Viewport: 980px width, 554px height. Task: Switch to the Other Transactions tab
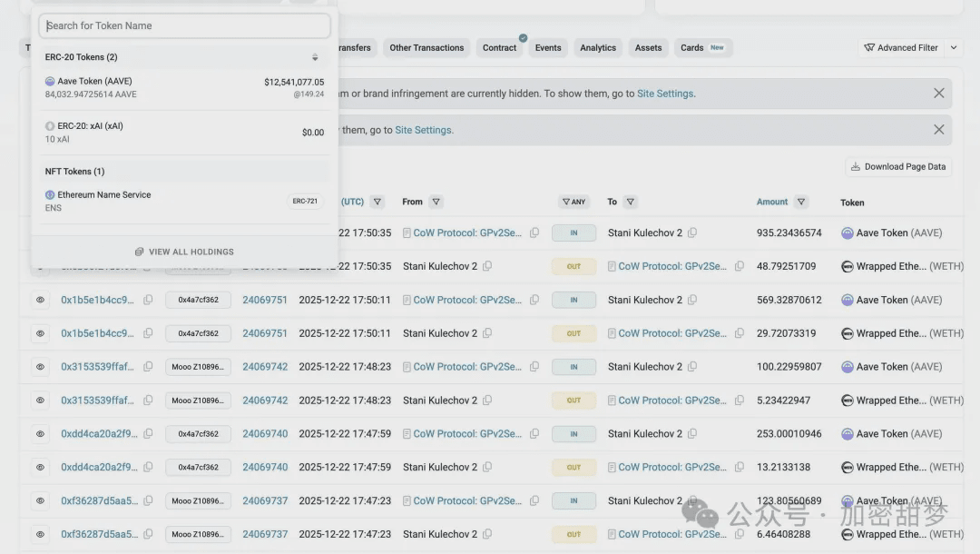coord(426,47)
